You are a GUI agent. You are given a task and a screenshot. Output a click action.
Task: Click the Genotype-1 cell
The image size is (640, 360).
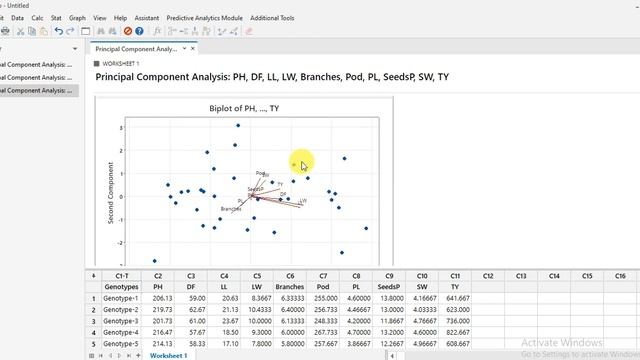point(122,298)
